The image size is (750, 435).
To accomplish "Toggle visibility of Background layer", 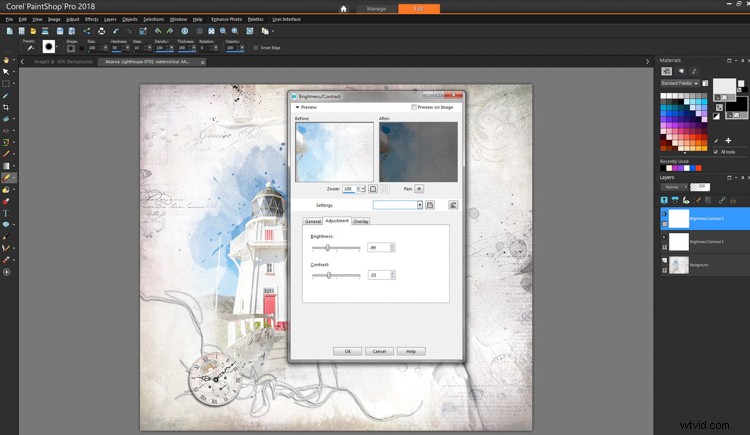I will 664,260.
